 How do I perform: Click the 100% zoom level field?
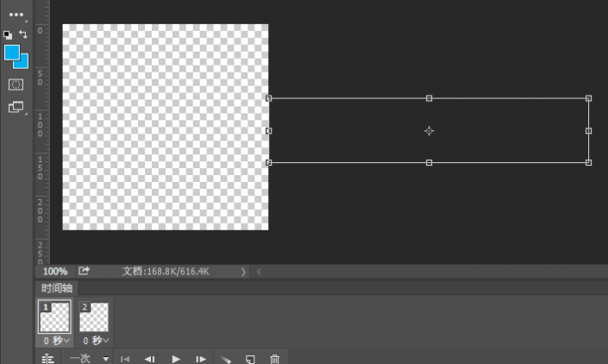click(x=55, y=272)
